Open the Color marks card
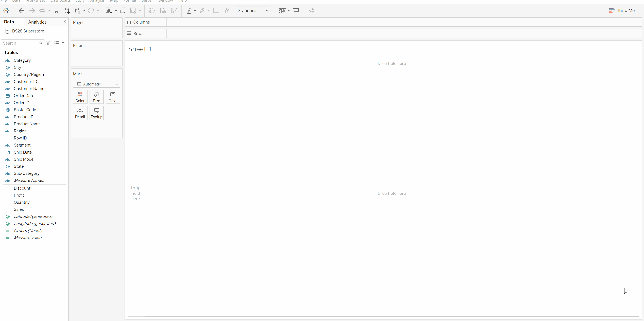Viewport: 644px width, 321px height. [x=80, y=97]
